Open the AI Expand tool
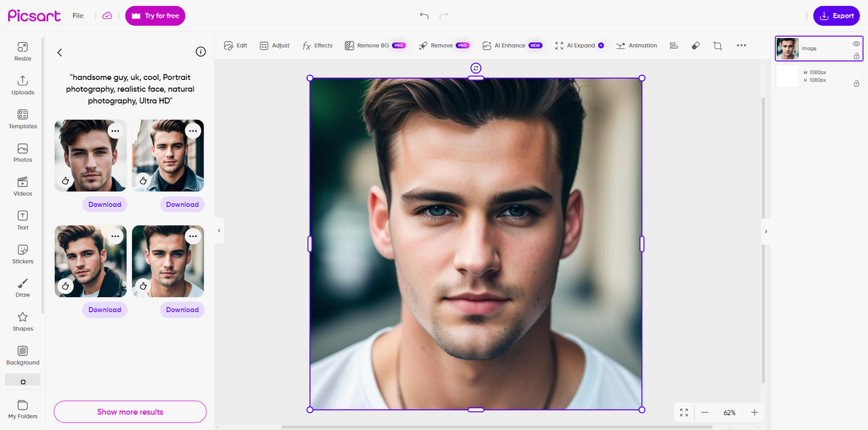 pos(579,45)
